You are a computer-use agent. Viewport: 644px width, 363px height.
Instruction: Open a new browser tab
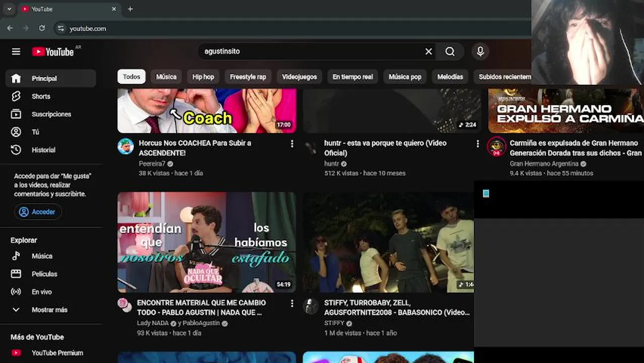click(130, 9)
